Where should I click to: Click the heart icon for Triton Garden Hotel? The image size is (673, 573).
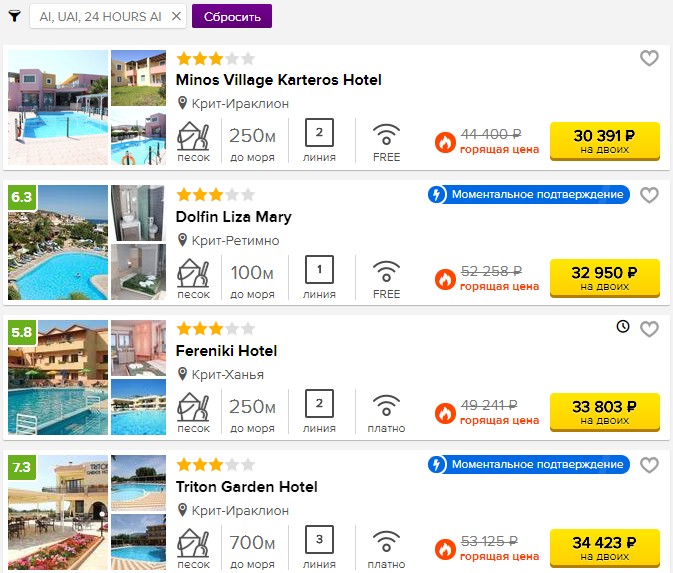click(649, 465)
